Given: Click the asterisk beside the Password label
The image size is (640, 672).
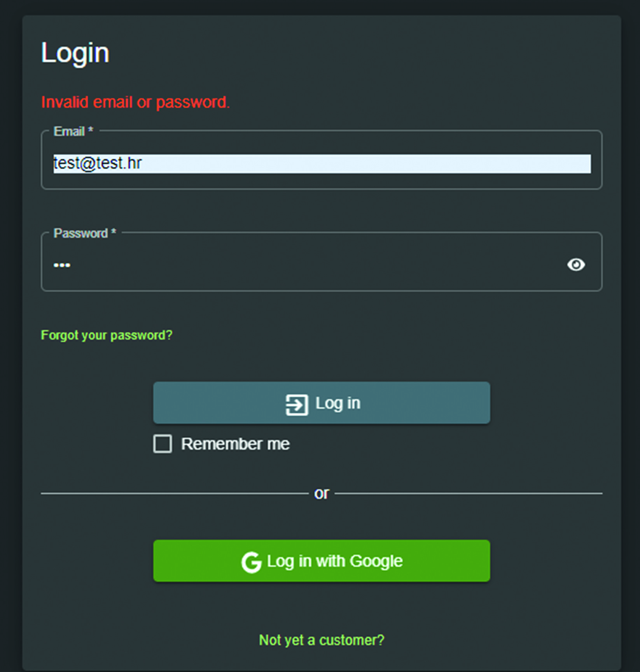Looking at the screenshot, I should [114, 232].
